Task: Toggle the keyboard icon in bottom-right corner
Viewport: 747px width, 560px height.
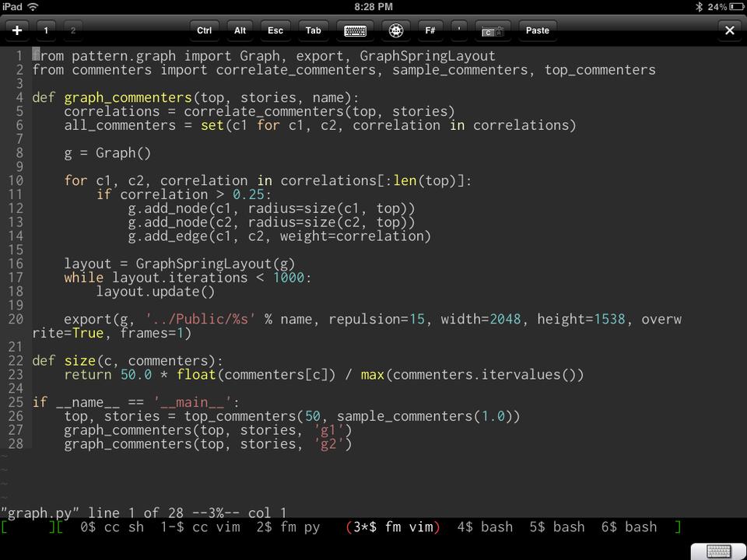Action: [x=718, y=551]
